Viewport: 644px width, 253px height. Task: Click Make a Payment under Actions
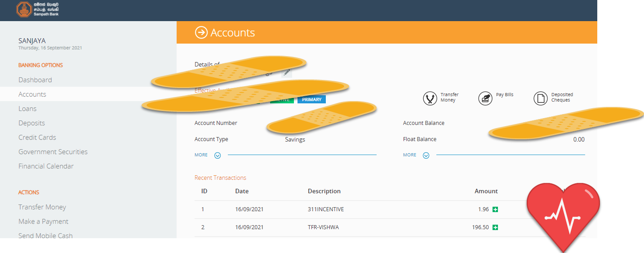pyautogui.click(x=44, y=222)
